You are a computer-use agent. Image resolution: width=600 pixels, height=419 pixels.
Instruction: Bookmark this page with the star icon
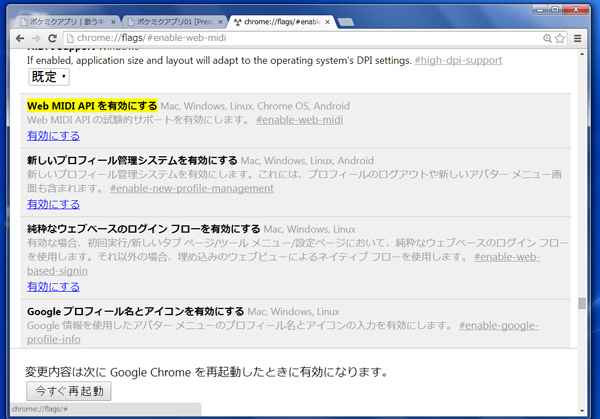(x=560, y=38)
